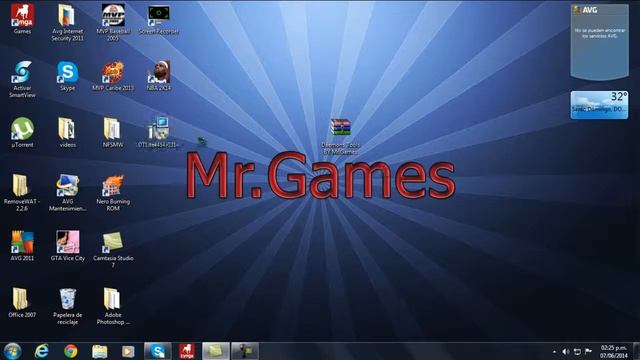This screenshot has height=360, width=640.
Task: Open the Screen Recorder shortcut
Action: [158, 19]
